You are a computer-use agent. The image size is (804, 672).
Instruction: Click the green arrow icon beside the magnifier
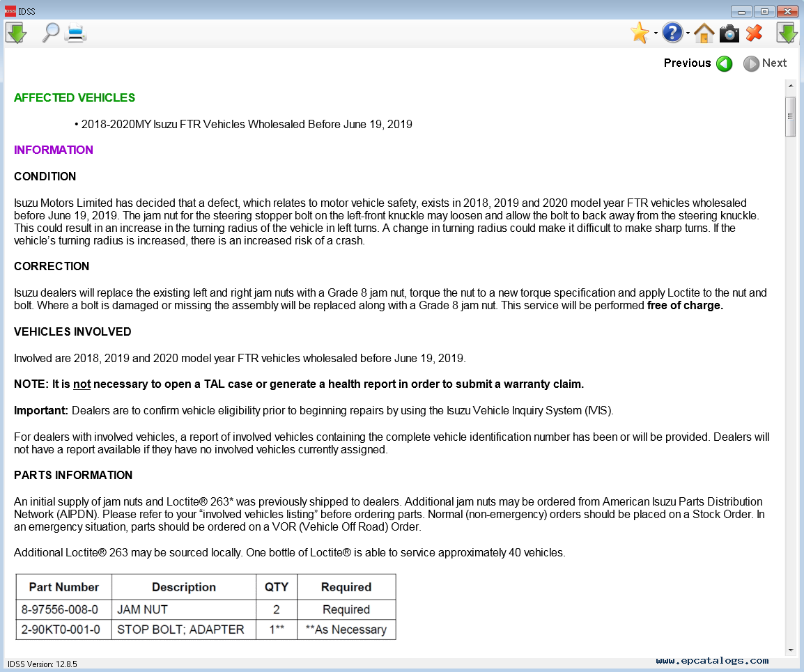point(16,33)
